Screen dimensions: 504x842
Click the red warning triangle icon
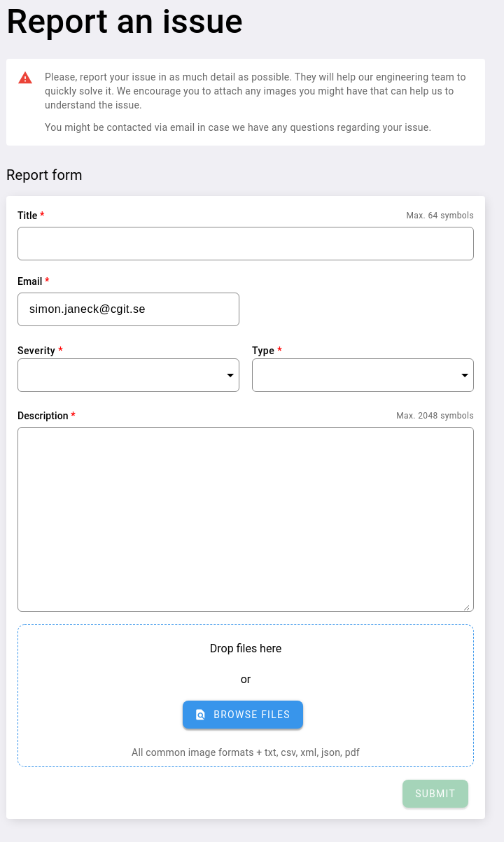pyautogui.click(x=25, y=78)
